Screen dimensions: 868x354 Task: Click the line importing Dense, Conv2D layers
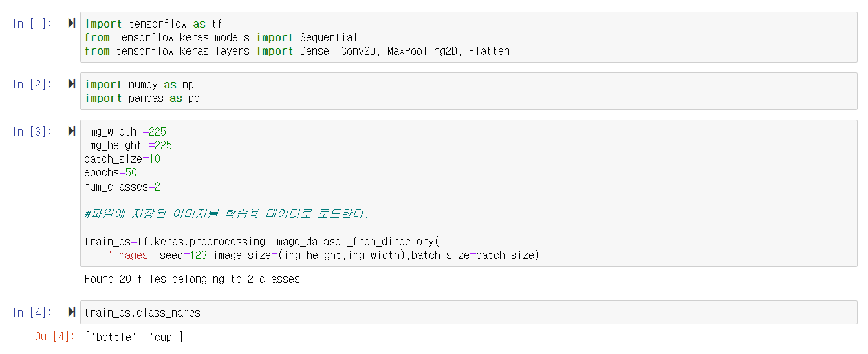tap(297, 51)
